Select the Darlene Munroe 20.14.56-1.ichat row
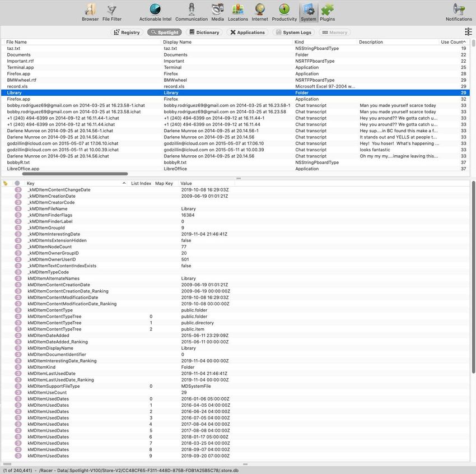 pyautogui.click(x=235, y=131)
